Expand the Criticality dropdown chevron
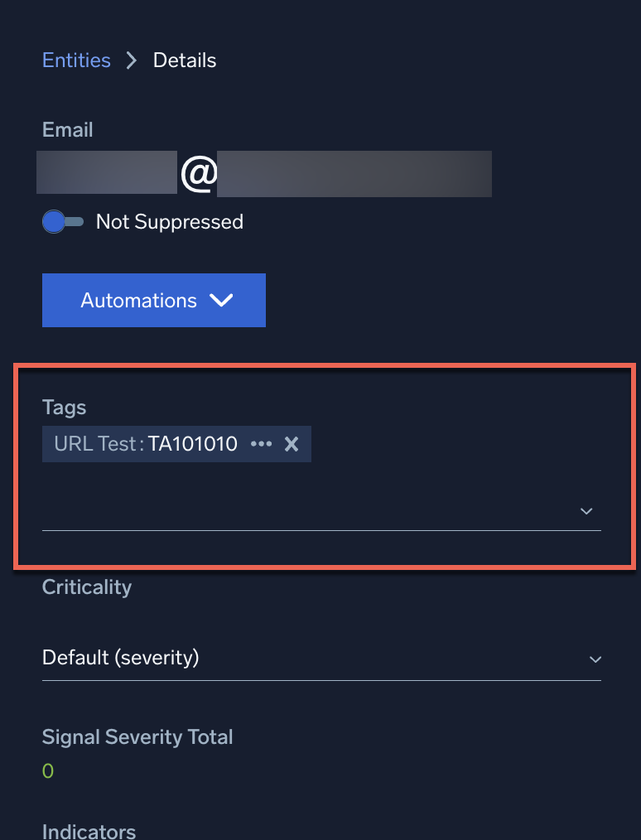The width and height of the screenshot is (641, 840). pos(595,659)
